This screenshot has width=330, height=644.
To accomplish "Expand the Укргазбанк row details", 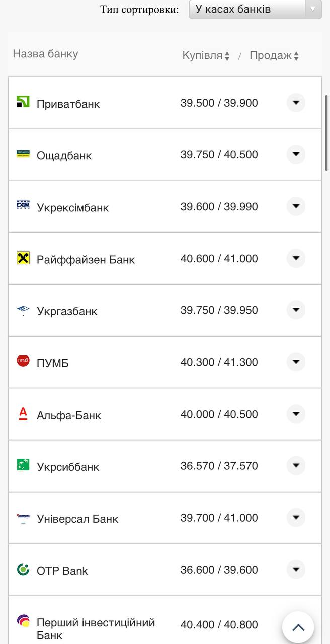I will 296,310.
